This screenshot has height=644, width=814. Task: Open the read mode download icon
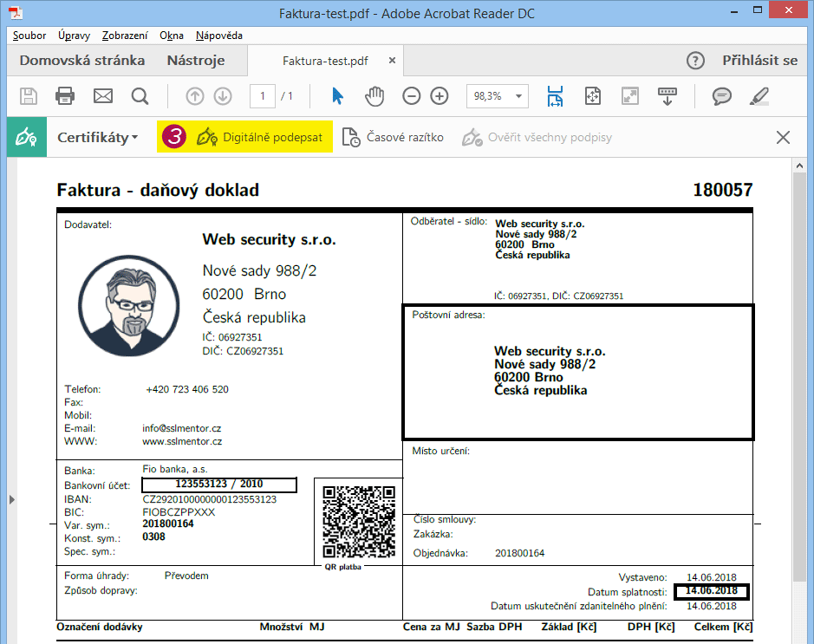[x=667, y=96]
